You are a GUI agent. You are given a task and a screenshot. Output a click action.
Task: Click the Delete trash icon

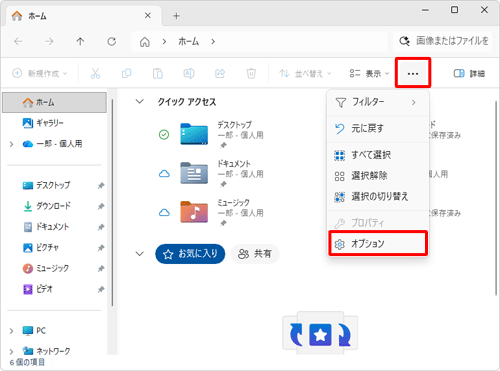(251, 73)
